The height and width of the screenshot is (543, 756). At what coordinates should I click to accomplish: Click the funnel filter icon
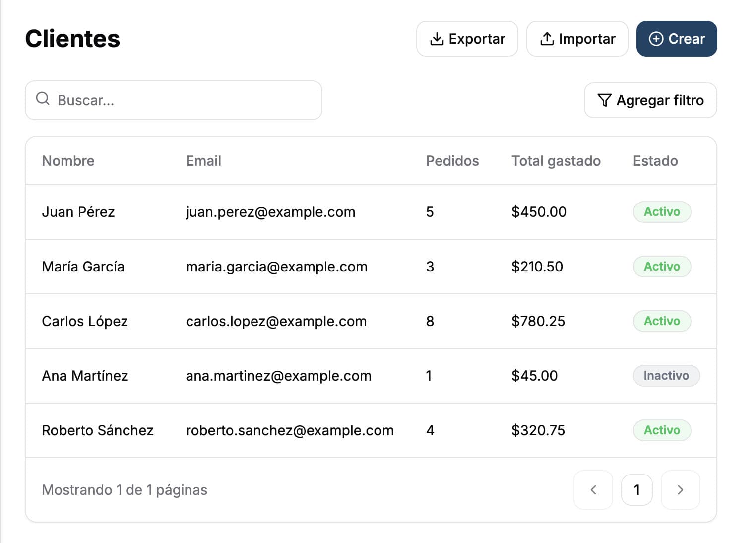pos(604,100)
